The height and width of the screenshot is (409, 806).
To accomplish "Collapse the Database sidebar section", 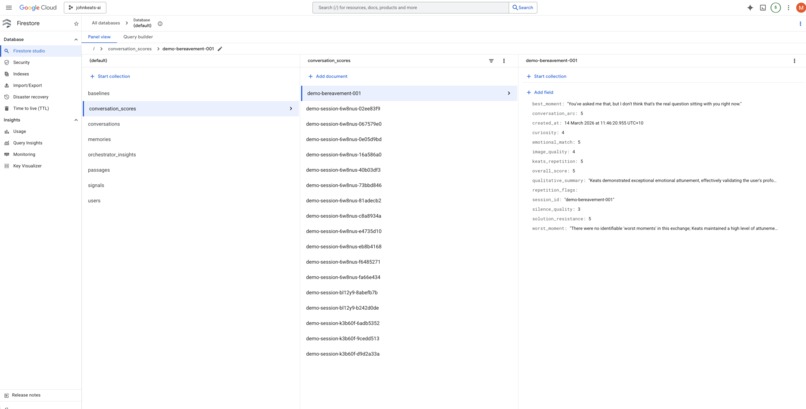I will tap(76, 40).
